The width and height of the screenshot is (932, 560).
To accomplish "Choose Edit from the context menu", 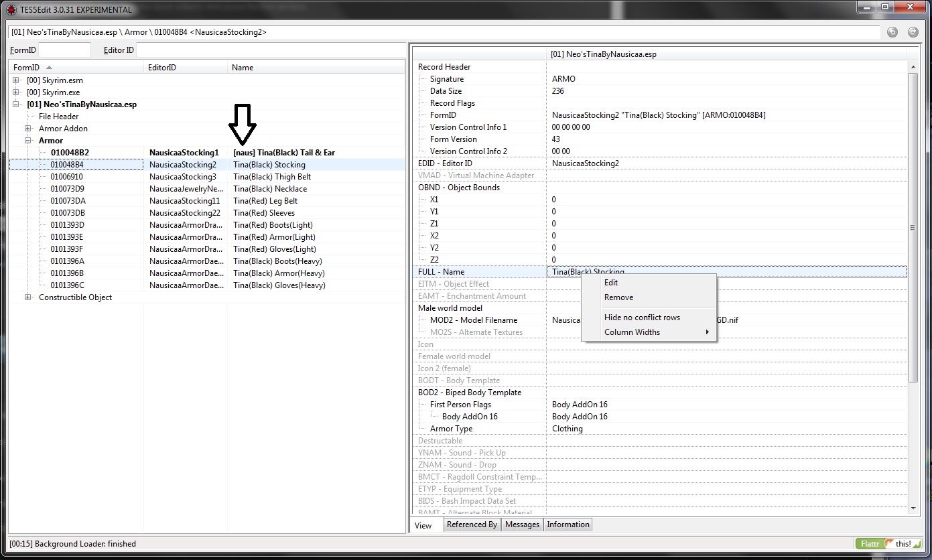I will [x=610, y=282].
